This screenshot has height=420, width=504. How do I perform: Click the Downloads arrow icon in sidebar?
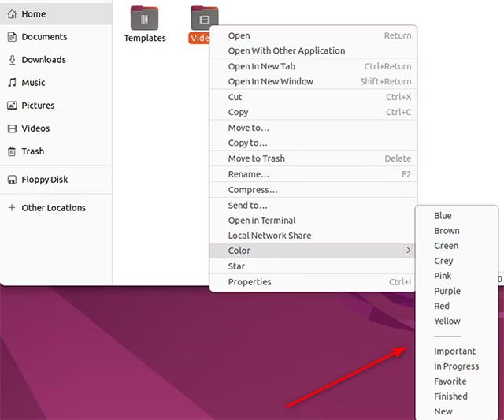(12, 60)
